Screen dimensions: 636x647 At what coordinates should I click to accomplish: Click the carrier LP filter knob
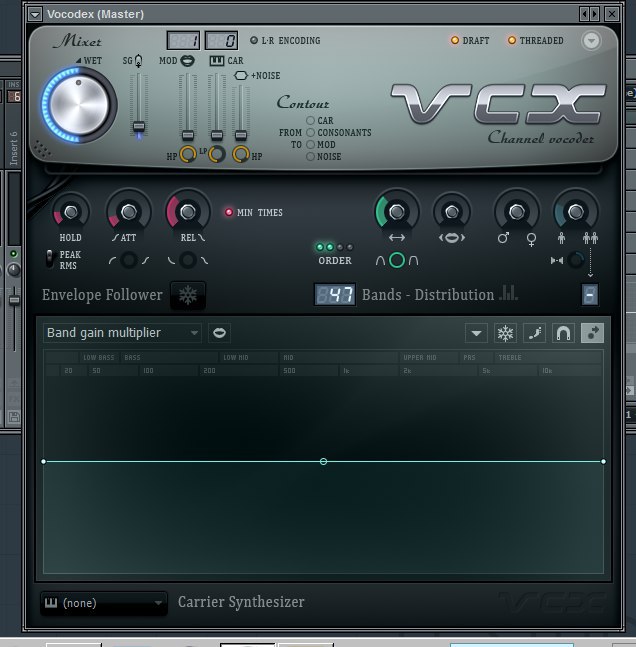click(x=217, y=154)
